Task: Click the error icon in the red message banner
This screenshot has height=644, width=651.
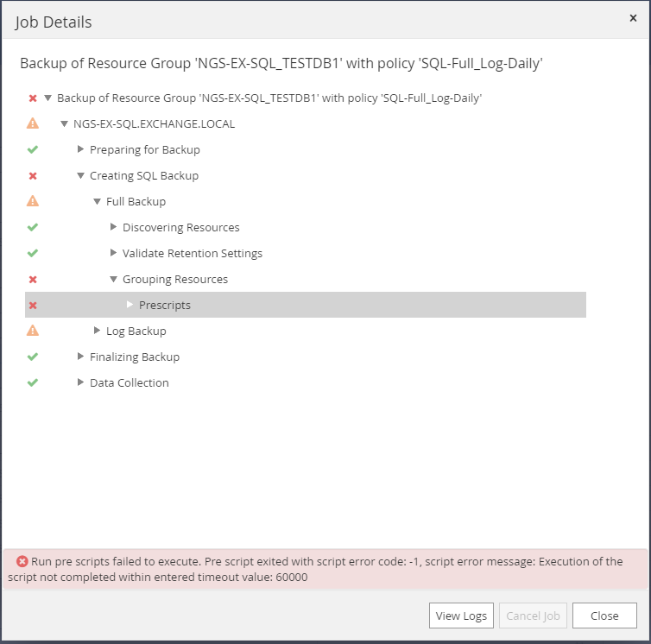Action: (x=22, y=562)
